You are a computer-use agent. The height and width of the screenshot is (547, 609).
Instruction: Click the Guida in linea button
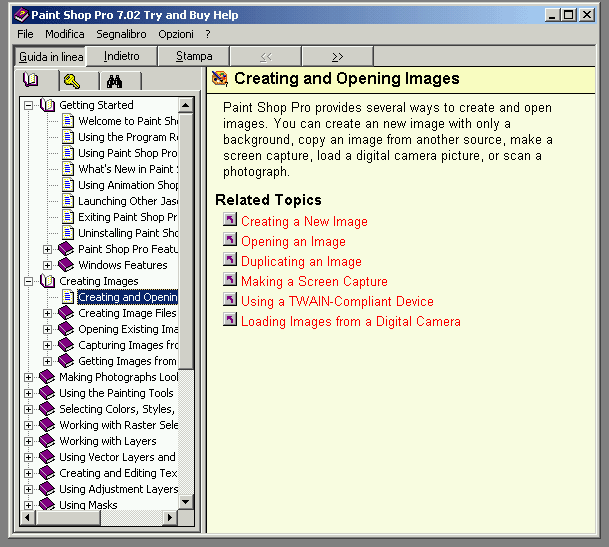[x=50, y=57]
